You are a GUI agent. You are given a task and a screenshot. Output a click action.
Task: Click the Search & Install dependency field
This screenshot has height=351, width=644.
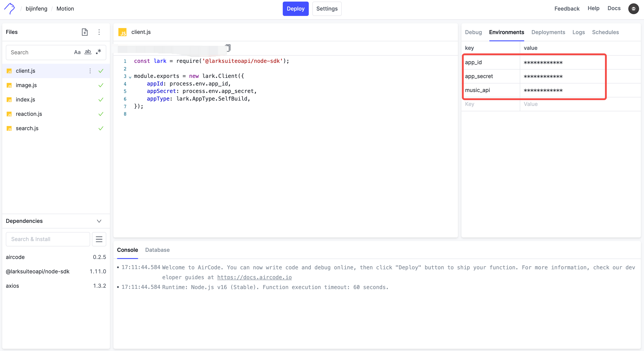[48, 239]
